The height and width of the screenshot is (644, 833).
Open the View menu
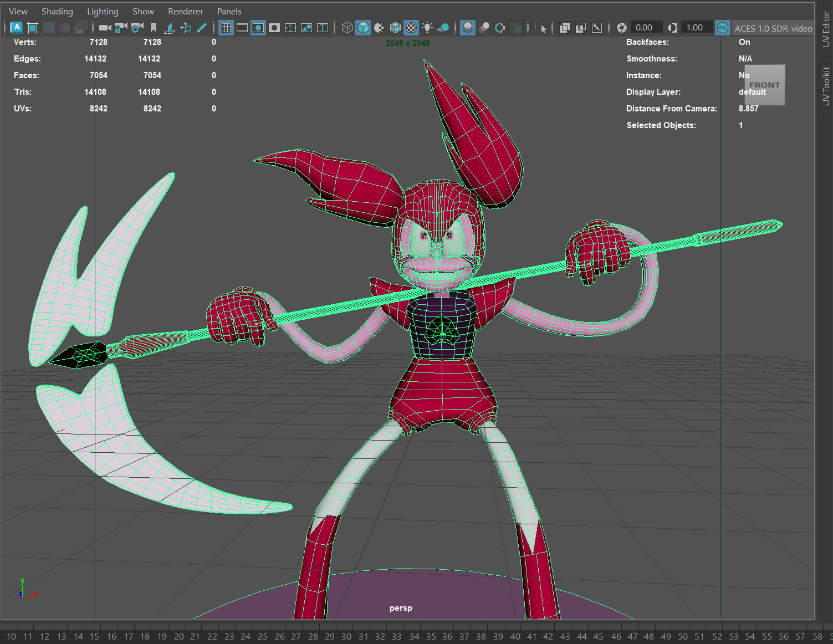pyautogui.click(x=18, y=11)
